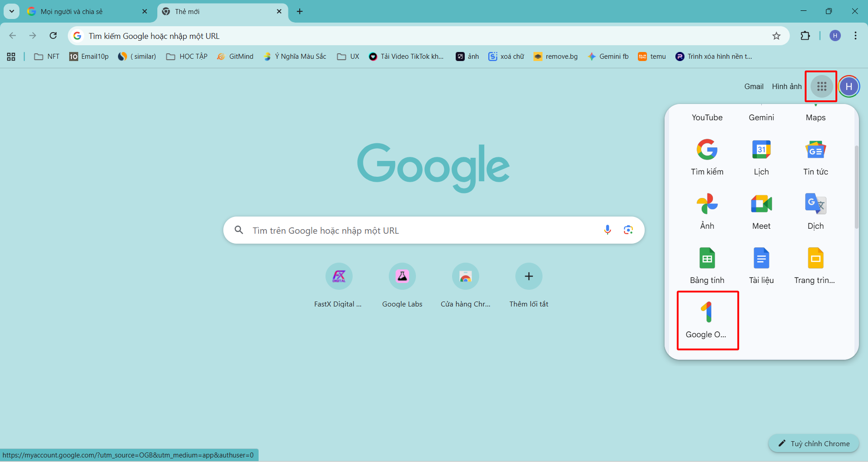Open the (similar) bookmark
Screen dimensions: 868x462
137,57
